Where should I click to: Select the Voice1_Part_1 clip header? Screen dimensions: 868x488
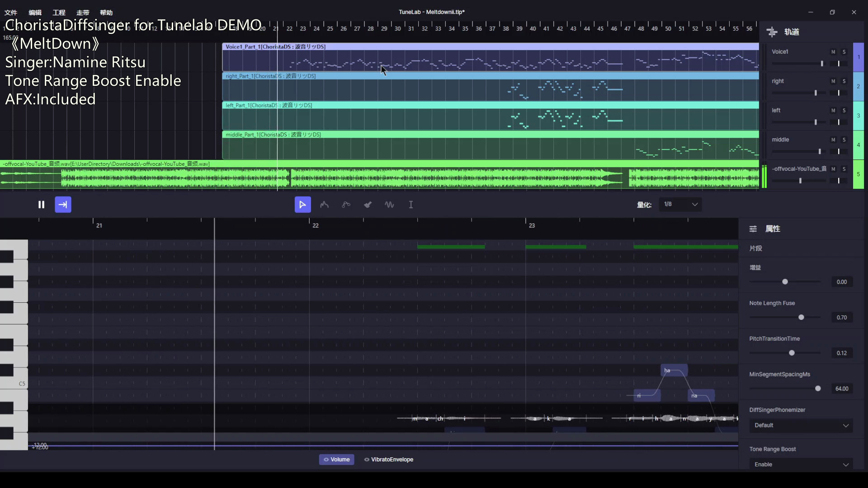point(491,47)
